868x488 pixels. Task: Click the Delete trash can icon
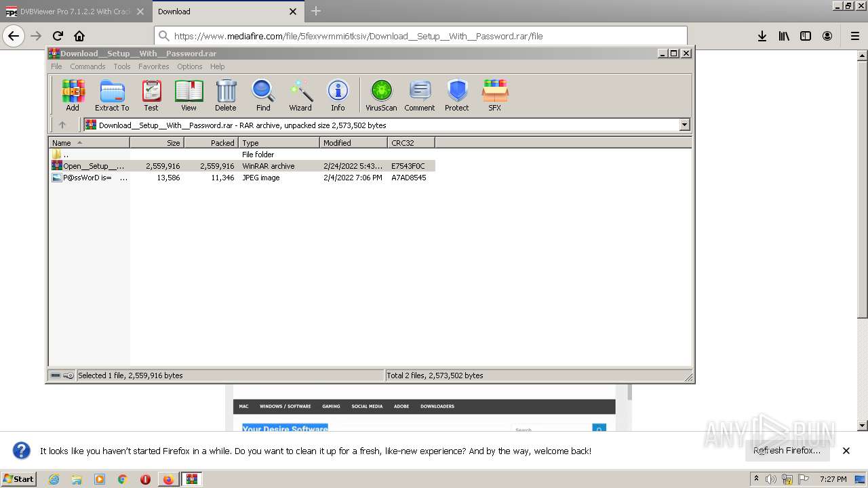pos(226,95)
